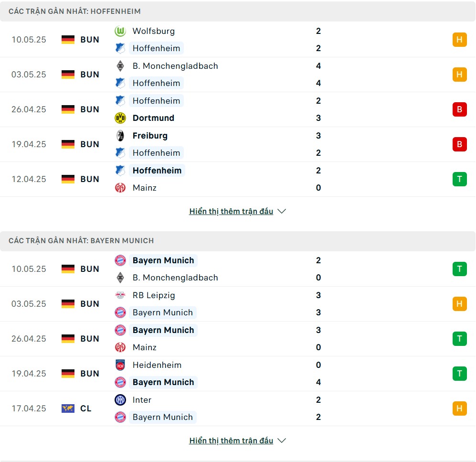Expand more Hoffenheim matches with the chevron
This screenshot has width=476, height=462.
click(x=282, y=211)
